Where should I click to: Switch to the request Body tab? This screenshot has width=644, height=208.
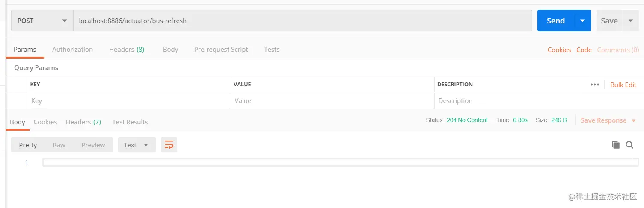coord(170,50)
